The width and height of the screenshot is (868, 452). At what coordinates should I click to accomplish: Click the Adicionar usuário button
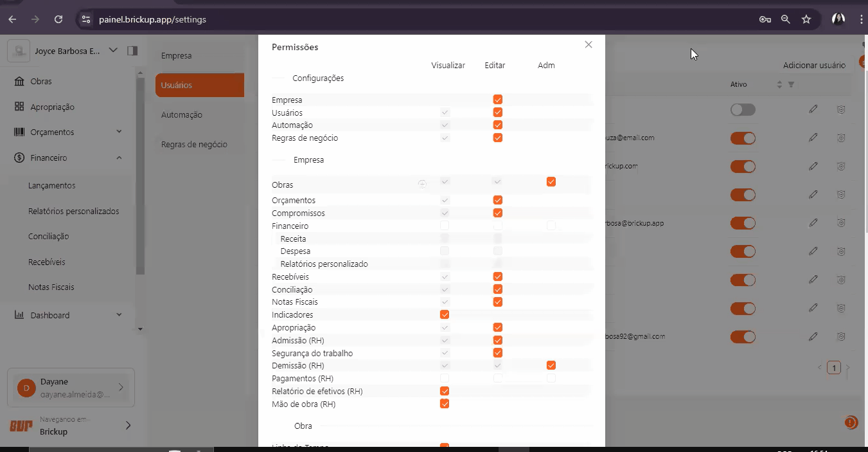point(814,65)
